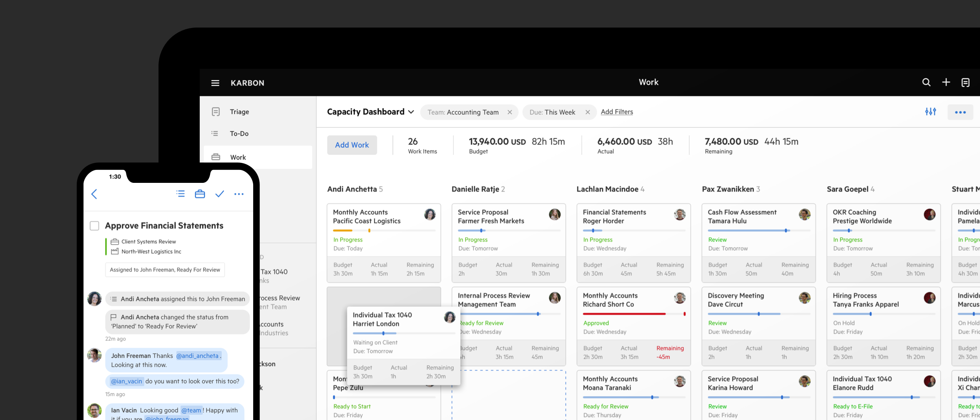Remove the Team: Accounting Team filter
Screen dimensions: 980x420
[x=510, y=112]
